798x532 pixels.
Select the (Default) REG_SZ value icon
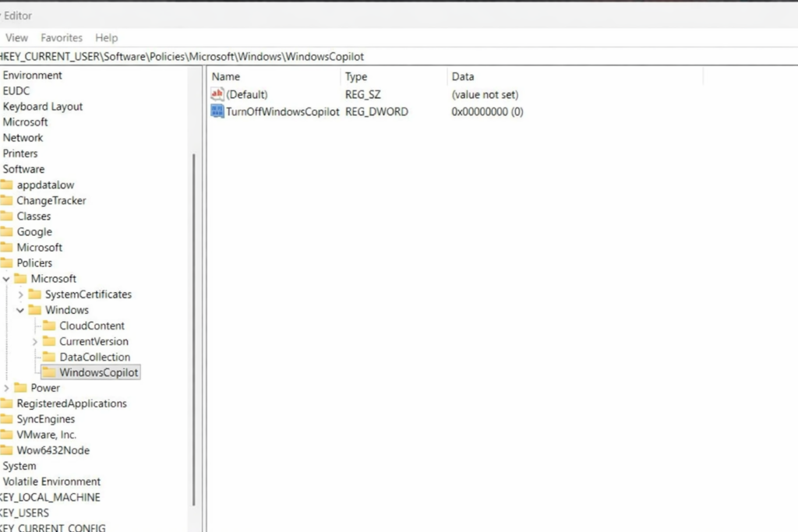(217, 94)
